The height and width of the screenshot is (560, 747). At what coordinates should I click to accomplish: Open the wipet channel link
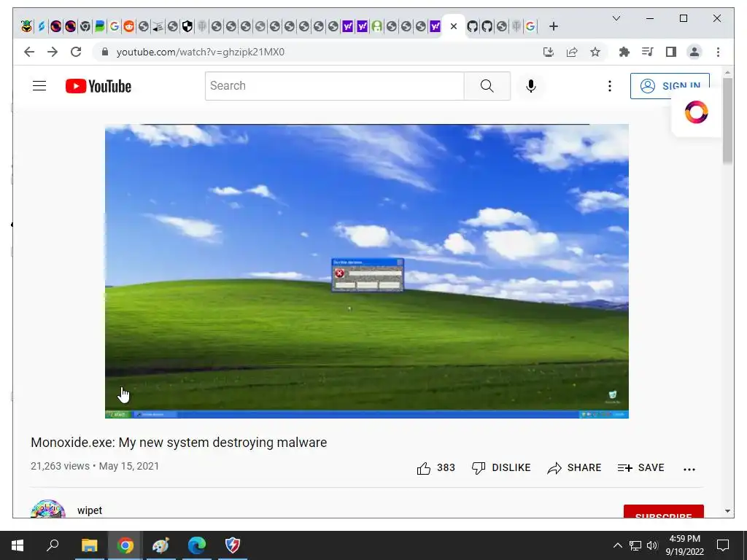click(x=90, y=510)
